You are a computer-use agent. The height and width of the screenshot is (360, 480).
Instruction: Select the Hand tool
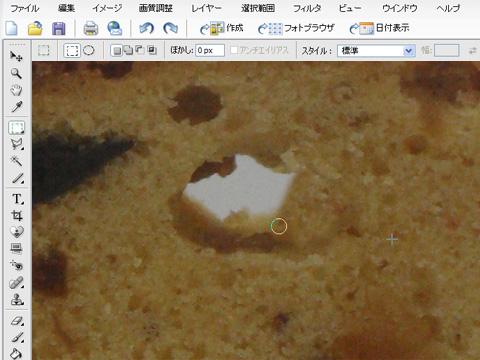coord(16,90)
